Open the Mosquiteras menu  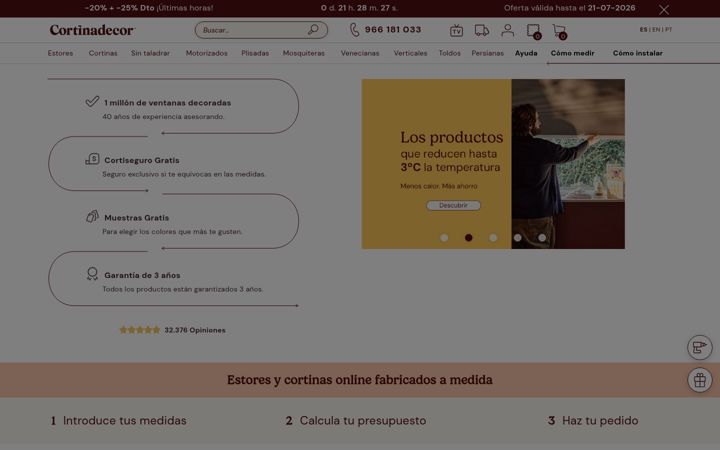pyautogui.click(x=304, y=53)
